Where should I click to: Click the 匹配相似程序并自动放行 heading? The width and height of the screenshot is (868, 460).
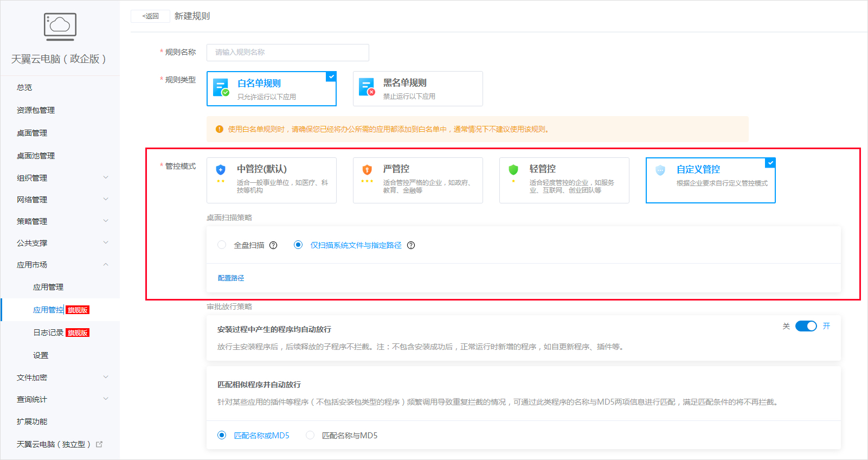coord(259,385)
